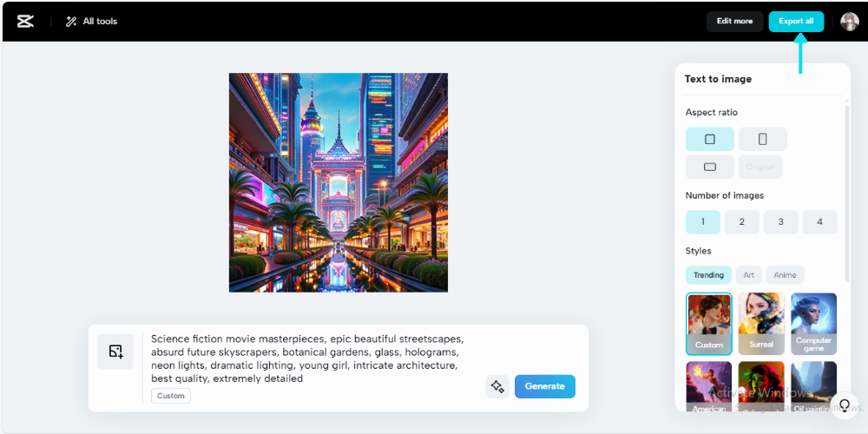Switch to the Art styles tab
This screenshot has height=434, width=868.
click(748, 275)
